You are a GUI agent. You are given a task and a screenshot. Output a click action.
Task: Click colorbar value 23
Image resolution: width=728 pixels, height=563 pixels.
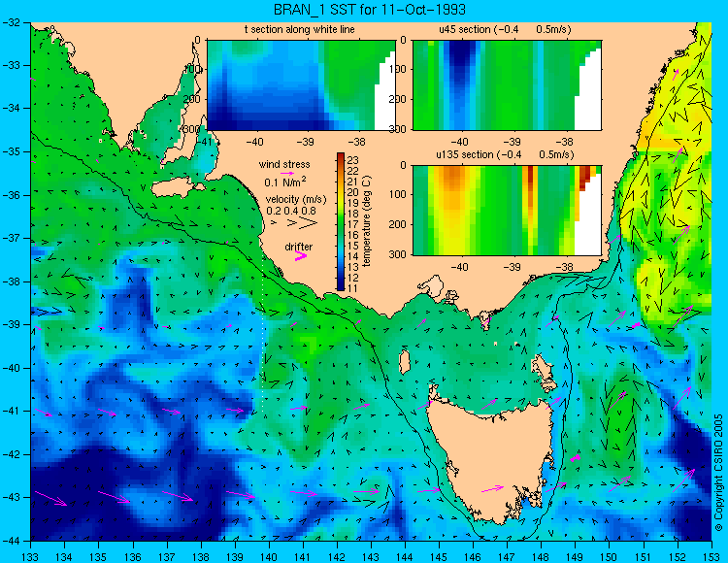[352, 160]
